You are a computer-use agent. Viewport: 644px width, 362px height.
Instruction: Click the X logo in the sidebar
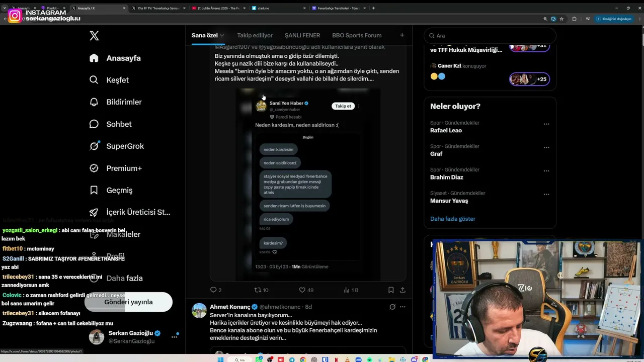(x=94, y=36)
